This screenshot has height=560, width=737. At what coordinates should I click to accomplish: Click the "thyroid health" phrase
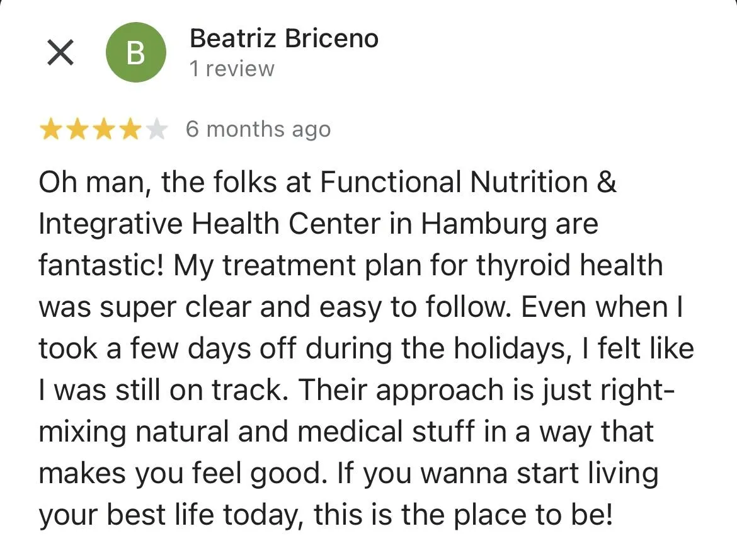[x=569, y=265]
